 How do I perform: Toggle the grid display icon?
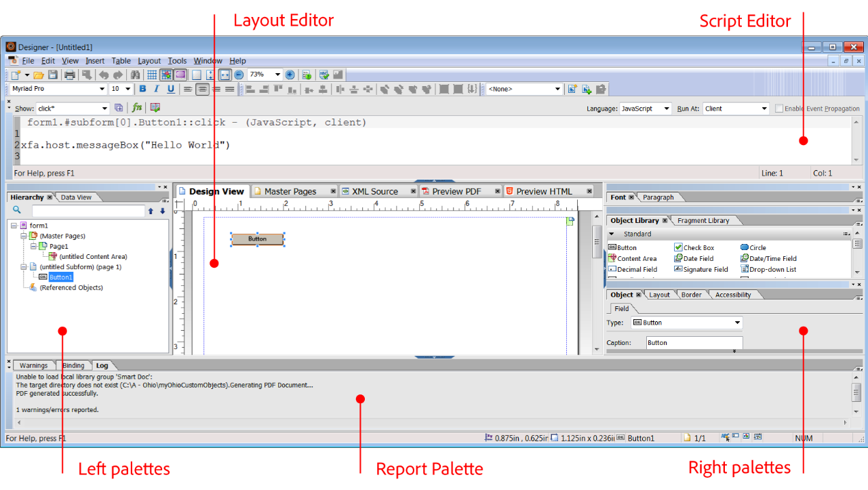click(152, 75)
